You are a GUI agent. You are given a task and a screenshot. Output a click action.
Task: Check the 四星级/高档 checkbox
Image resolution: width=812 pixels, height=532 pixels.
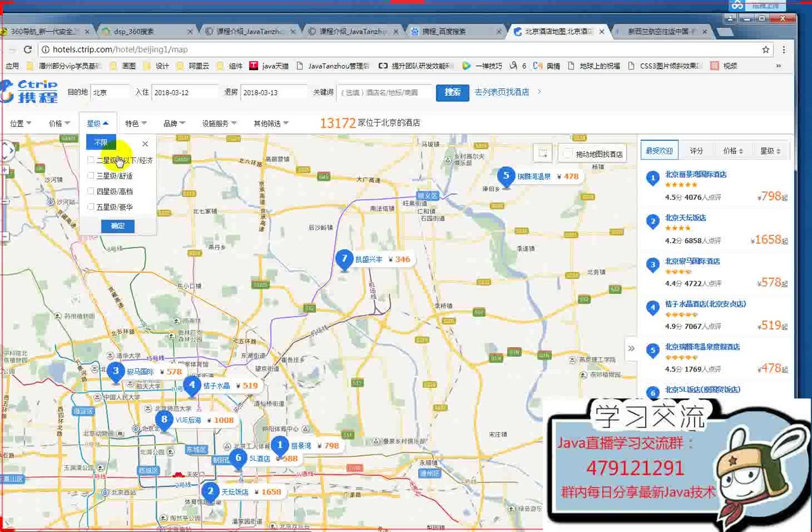(91, 191)
